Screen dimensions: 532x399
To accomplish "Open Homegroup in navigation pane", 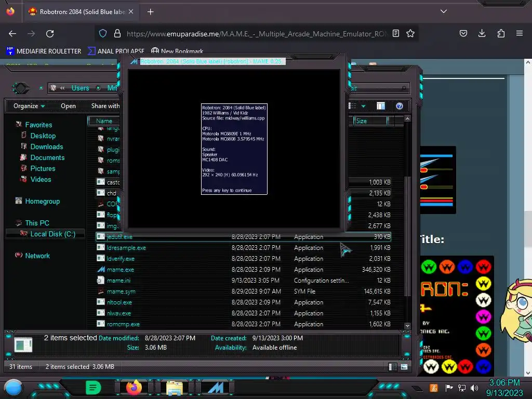I will coord(42,201).
